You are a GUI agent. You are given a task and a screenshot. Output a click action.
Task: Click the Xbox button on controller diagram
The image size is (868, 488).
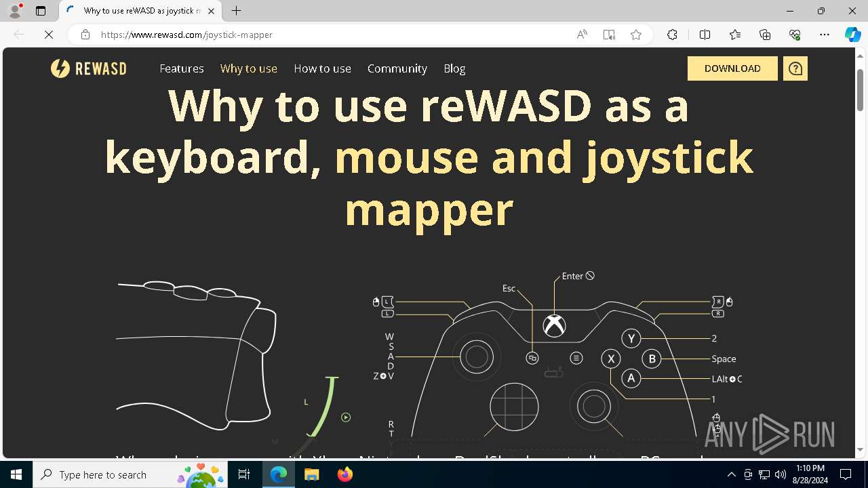point(555,326)
